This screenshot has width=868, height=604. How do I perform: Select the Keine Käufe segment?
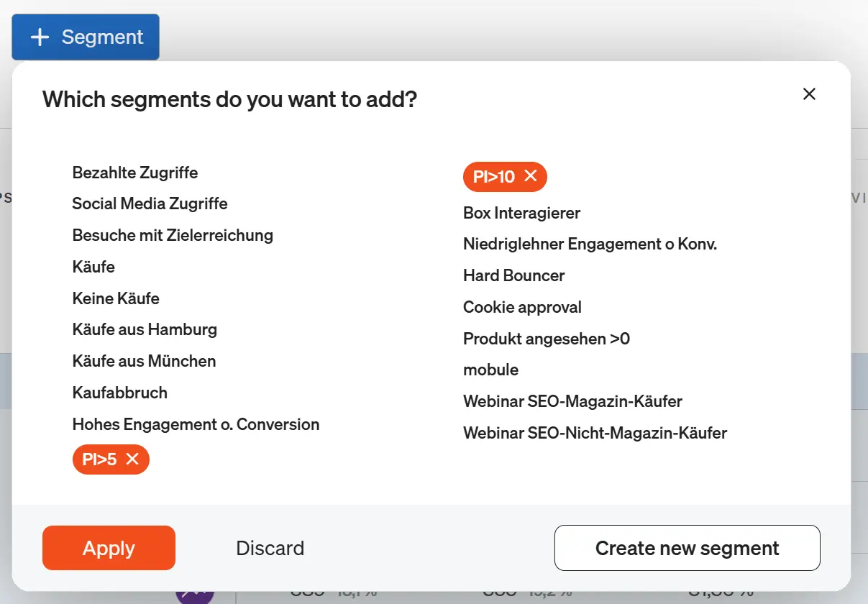(x=115, y=298)
